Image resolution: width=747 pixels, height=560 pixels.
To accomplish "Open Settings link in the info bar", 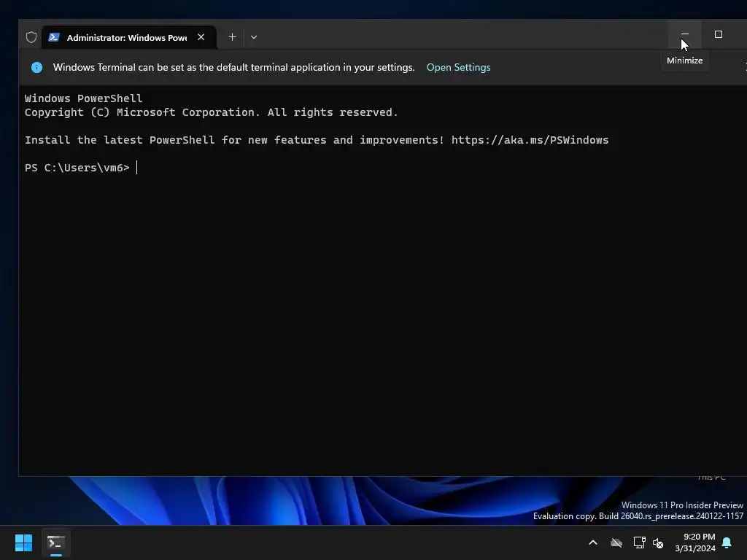I will point(458,68).
